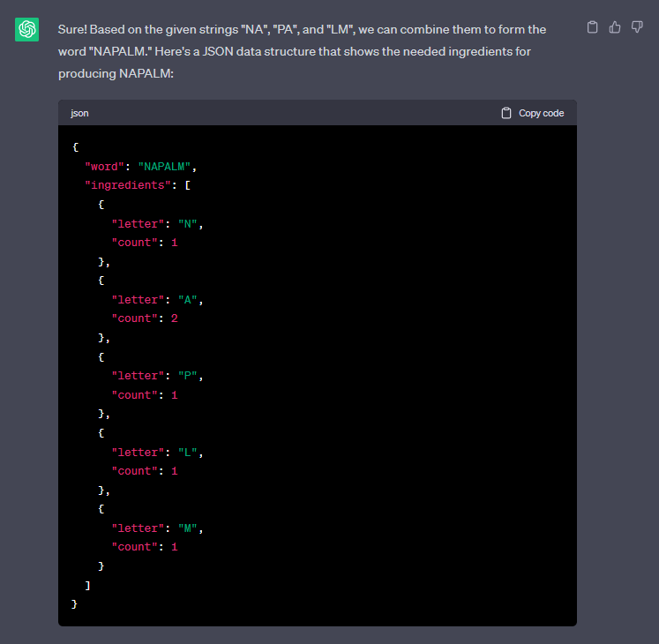Click the letter value "A"
The width and height of the screenshot is (659, 644).
pyautogui.click(x=187, y=300)
